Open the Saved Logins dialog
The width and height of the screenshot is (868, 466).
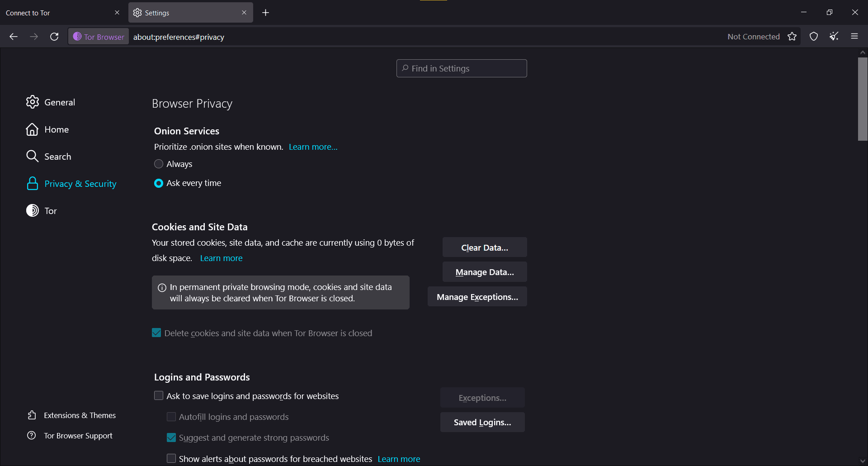pyautogui.click(x=482, y=422)
